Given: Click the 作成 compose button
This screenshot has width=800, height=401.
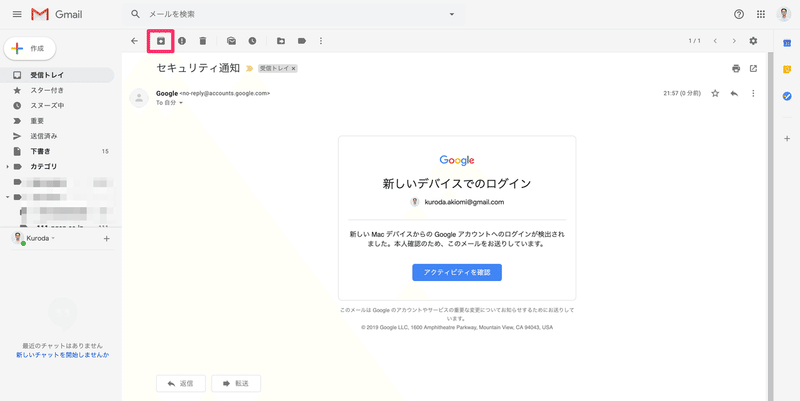Looking at the screenshot, I should pos(30,48).
